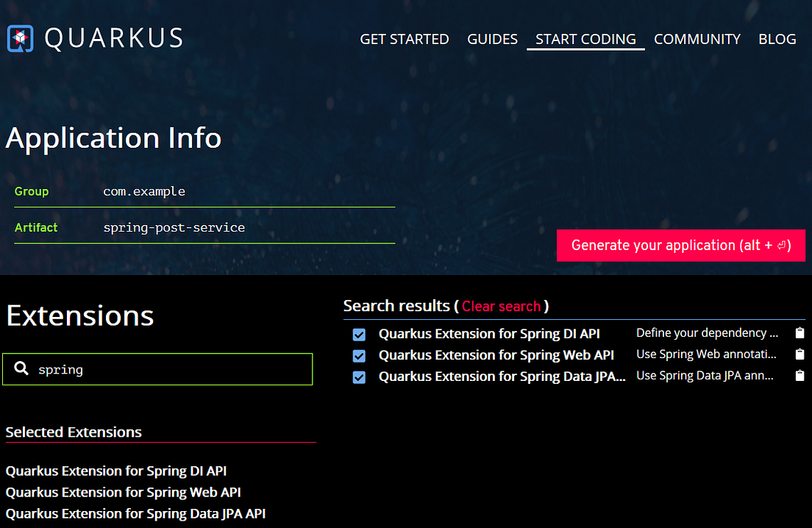
Task: Click clipboard icon for Spring Data JPA extension
Action: tap(799, 375)
